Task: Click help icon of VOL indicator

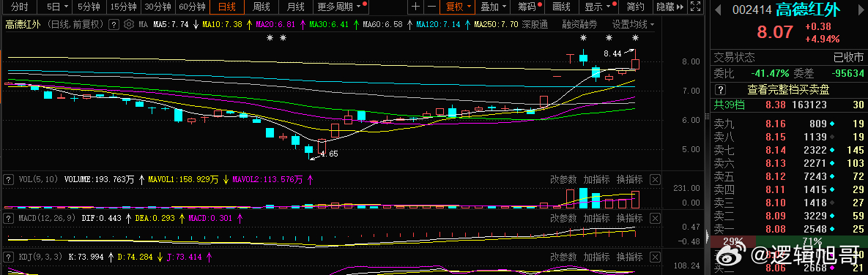Action: click(8, 179)
